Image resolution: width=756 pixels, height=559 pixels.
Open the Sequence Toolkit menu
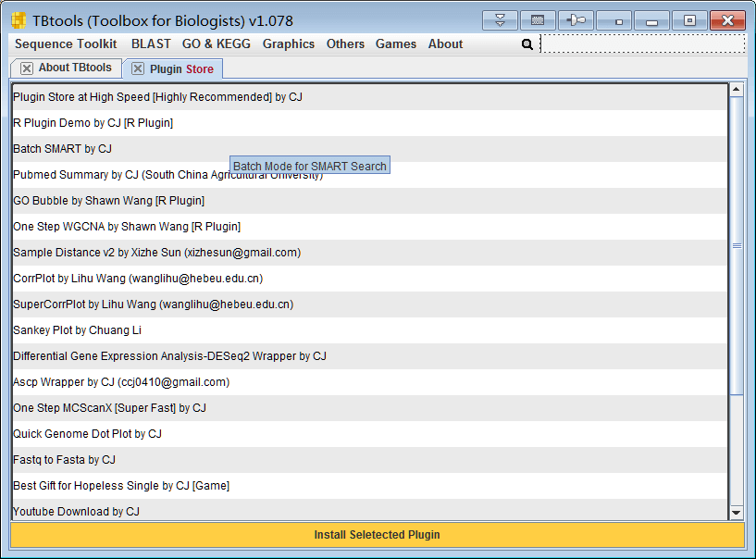coord(66,43)
